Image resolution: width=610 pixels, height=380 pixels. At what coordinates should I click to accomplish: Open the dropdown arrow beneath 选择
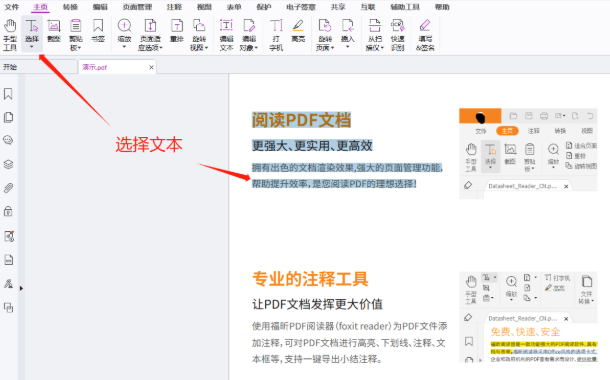(32, 47)
